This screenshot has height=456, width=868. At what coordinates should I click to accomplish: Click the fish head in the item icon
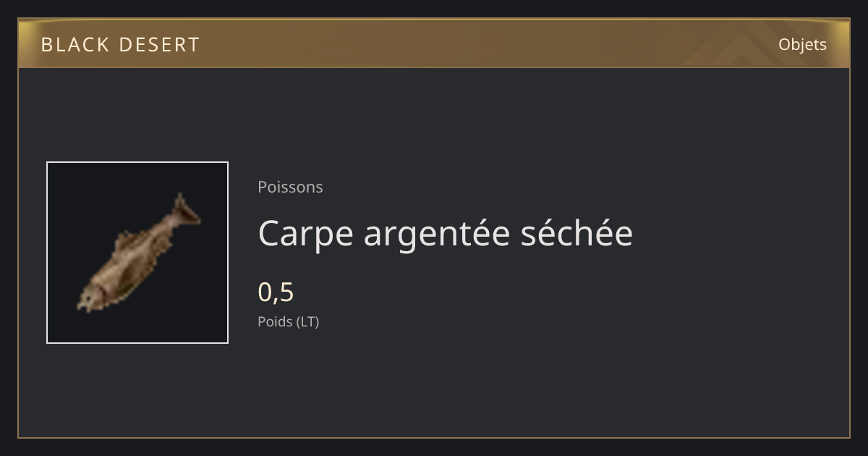tap(92, 297)
